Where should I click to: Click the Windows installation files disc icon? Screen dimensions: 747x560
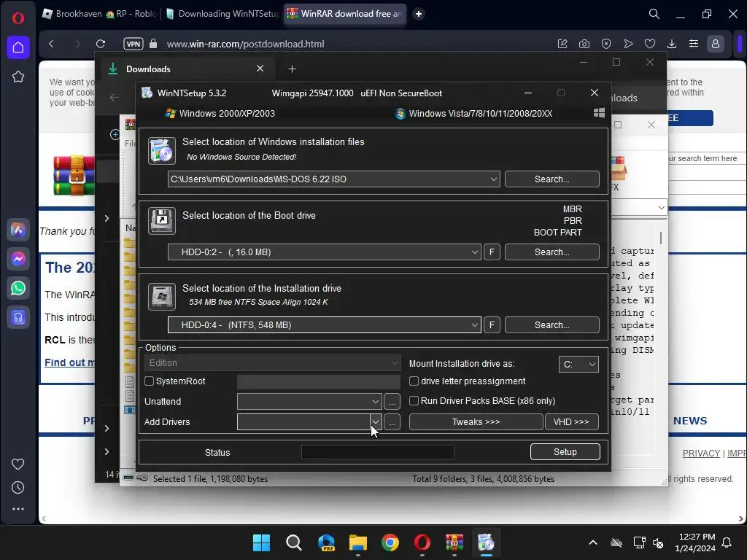[161, 150]
